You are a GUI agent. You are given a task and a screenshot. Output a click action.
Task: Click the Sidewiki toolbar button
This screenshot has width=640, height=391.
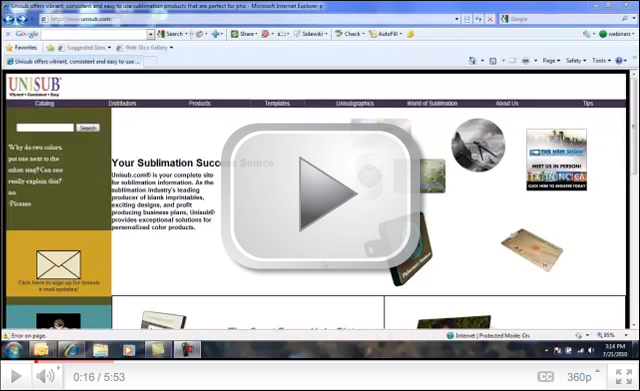310,34
